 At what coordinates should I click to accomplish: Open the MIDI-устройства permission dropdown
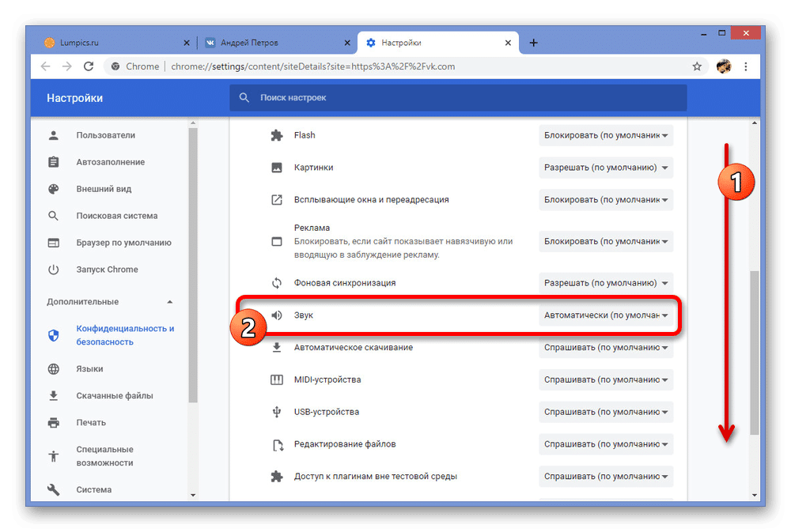pos(606,379)
